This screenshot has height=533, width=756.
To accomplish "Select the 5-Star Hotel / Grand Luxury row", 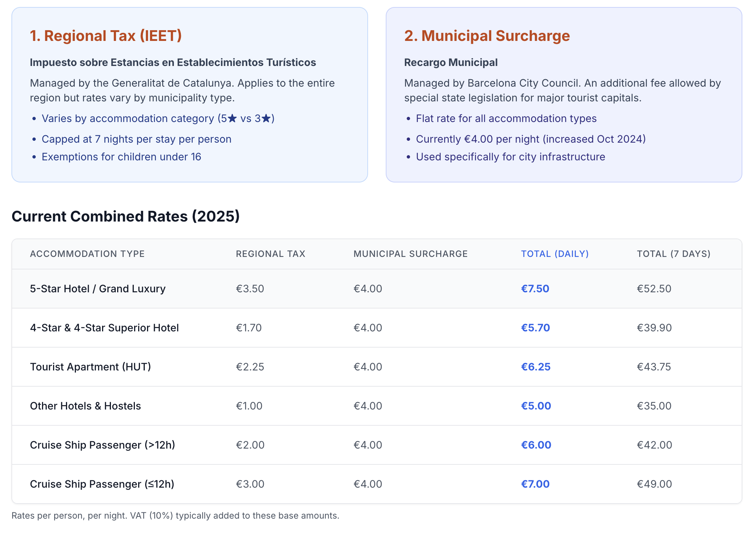I will coord(98,289).
